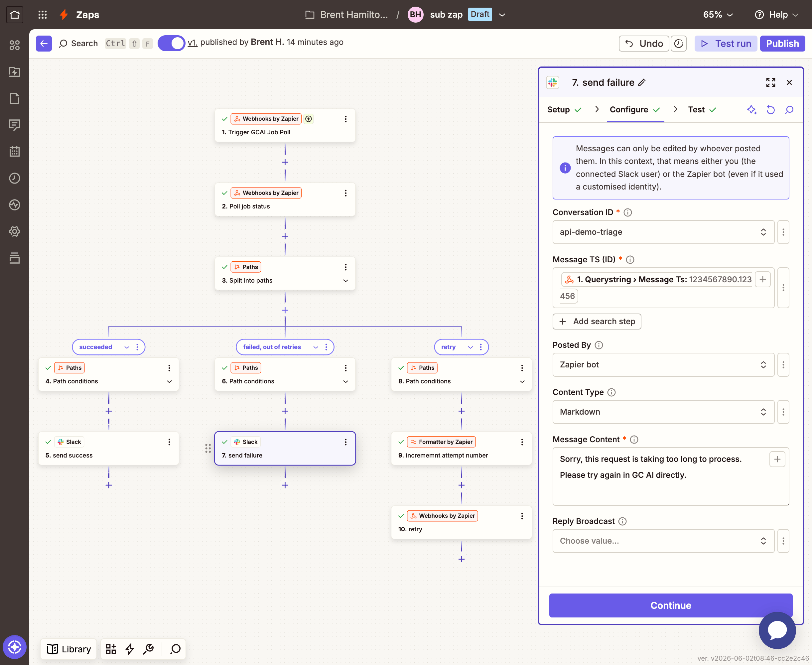Open the 65% zoom level dropdown
Image resolution: width=812 pixels, height=665 pixels.
tap(718, 15)
